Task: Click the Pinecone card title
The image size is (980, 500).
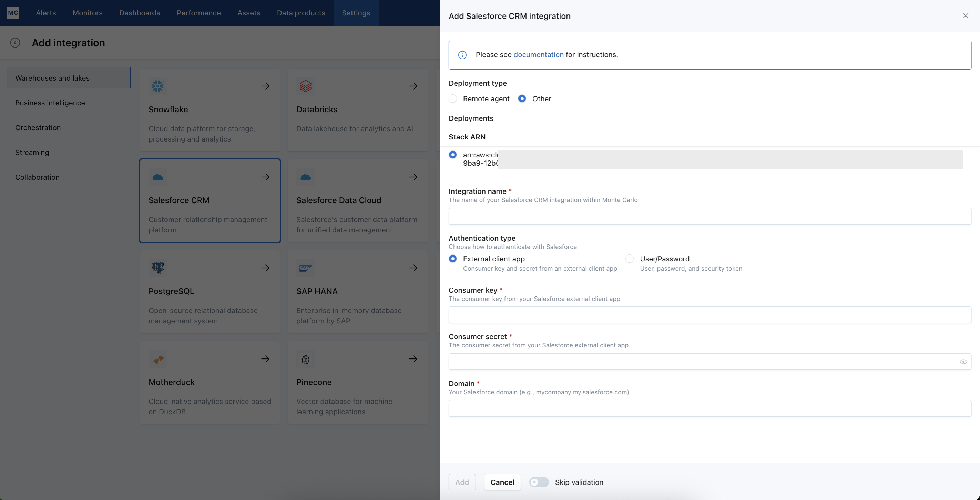Action: 314,382
